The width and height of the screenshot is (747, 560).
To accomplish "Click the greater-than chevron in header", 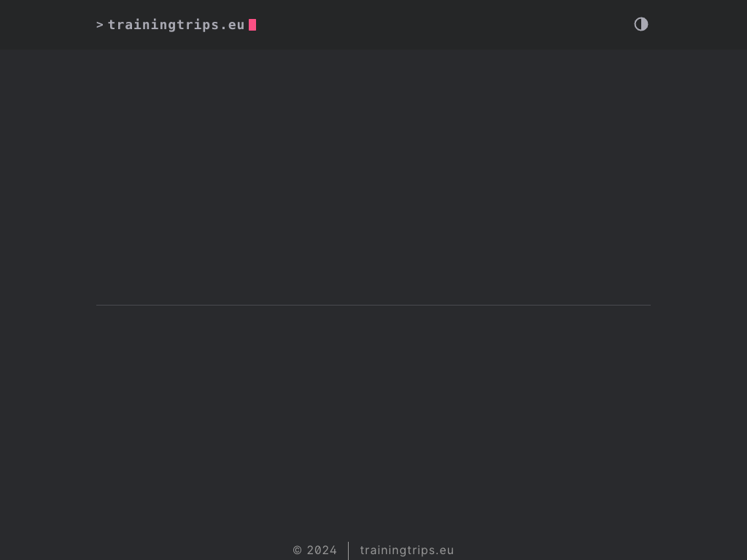I will (x=100, y=25).
